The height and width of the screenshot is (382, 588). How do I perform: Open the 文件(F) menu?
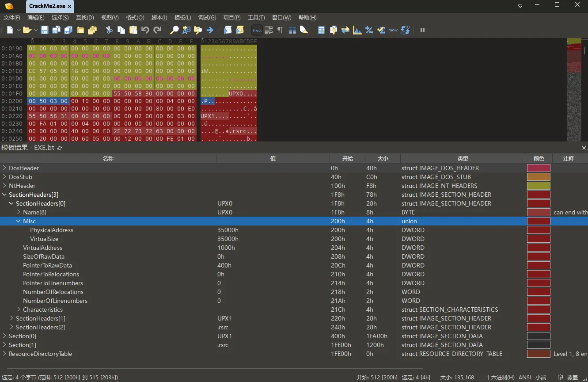tap(12, 18)
